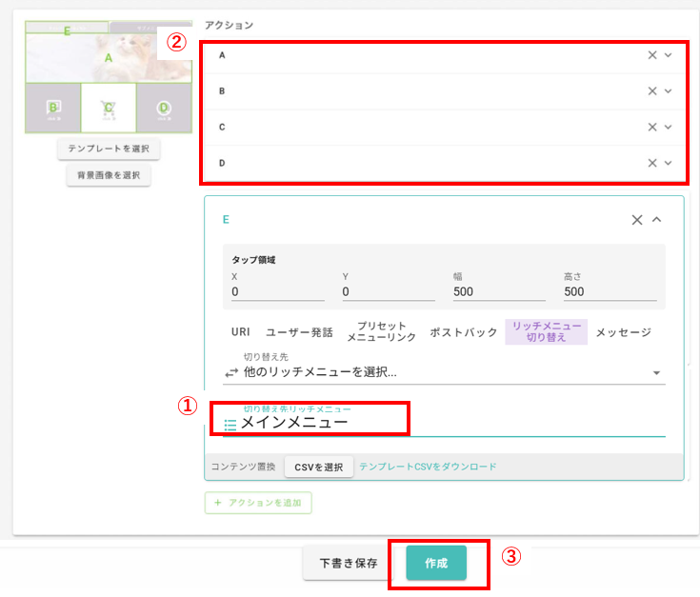700x597 pixels.
Task: Expand action B chevron
Action: click(x=669, y=91)
